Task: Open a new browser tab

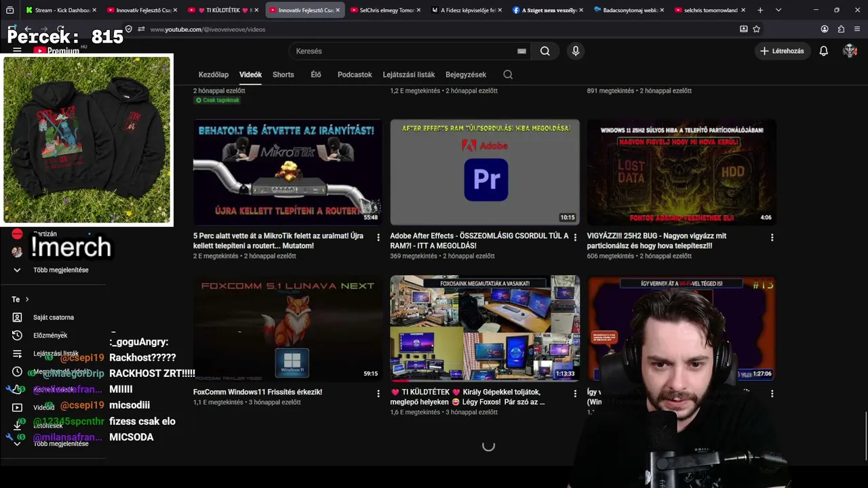Action: pyautogui.click(x=760, y=10)
